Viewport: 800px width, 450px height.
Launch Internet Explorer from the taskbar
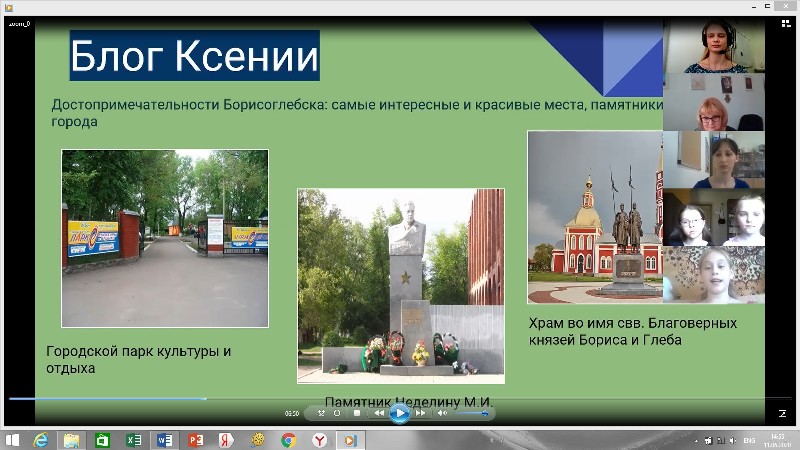coord(41,439)
